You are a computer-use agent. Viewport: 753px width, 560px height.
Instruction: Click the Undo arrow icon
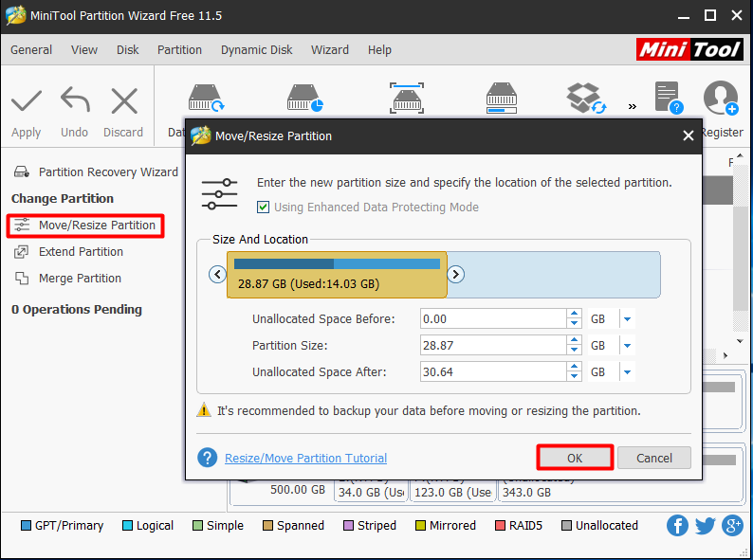[x=75, y=99]
